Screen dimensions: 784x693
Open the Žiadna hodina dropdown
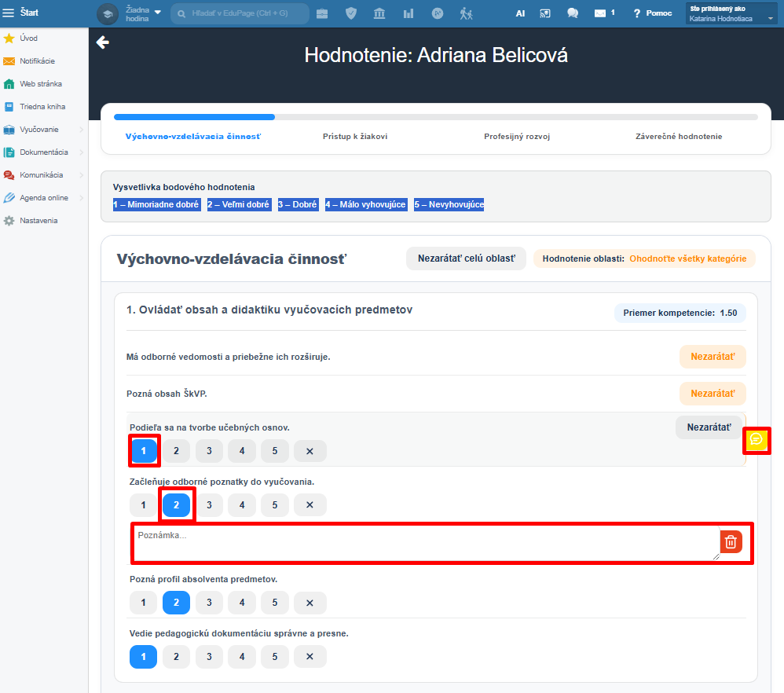coord(144,14)
